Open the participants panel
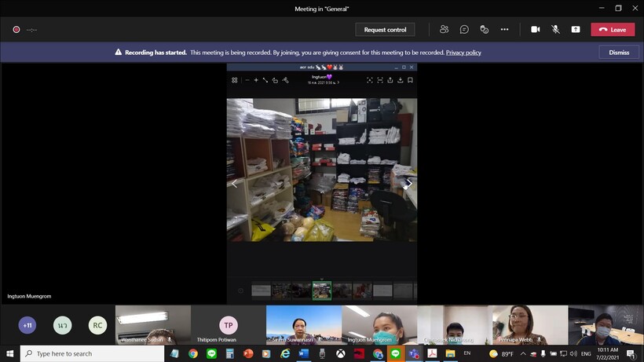This screenshot has height=362, width=644. [444, 29]
